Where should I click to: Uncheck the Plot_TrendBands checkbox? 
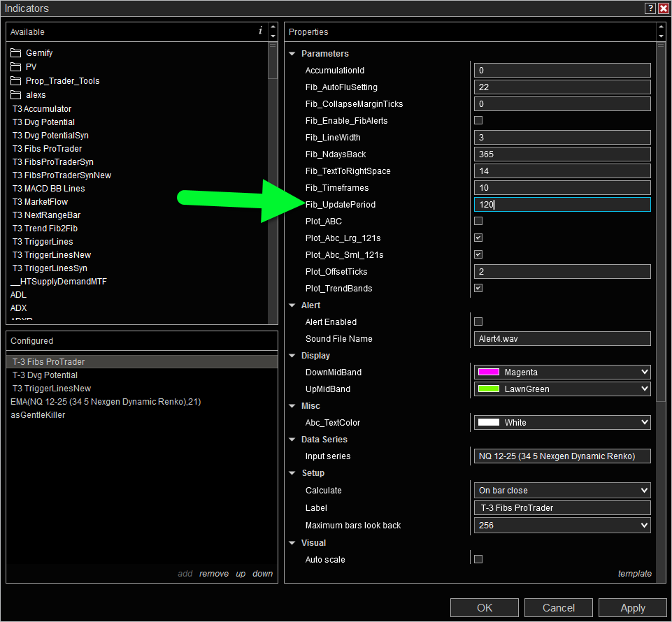[x=478, y=289]
